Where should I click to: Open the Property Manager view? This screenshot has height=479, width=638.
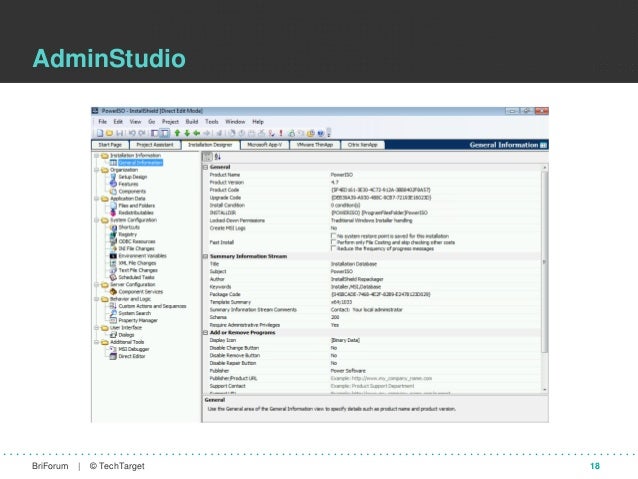138,321
